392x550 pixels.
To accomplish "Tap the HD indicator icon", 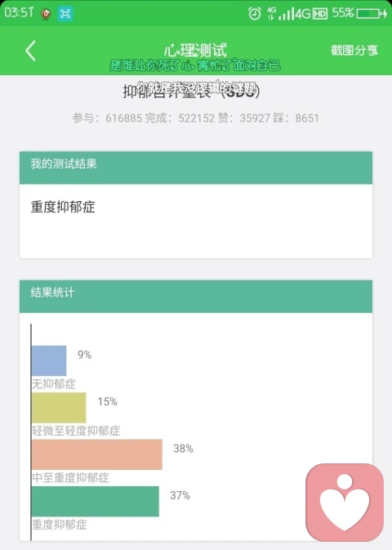I will pyautogui.click(x=320, y=14).
